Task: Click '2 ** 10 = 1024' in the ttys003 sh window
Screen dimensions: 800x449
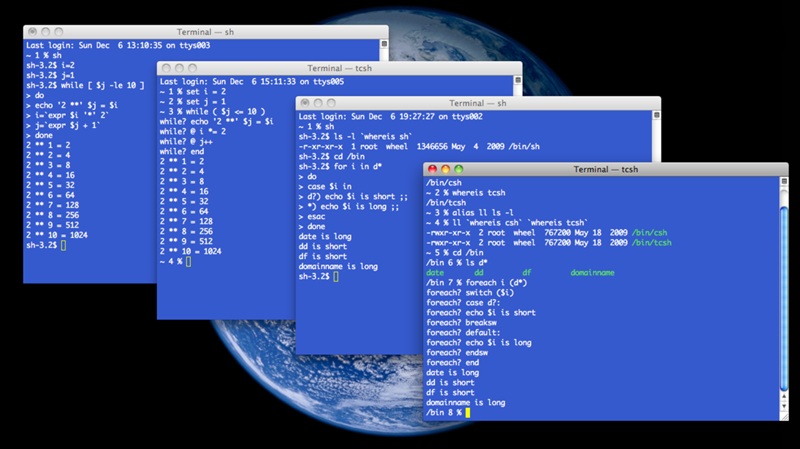Action: click(57, 235)
